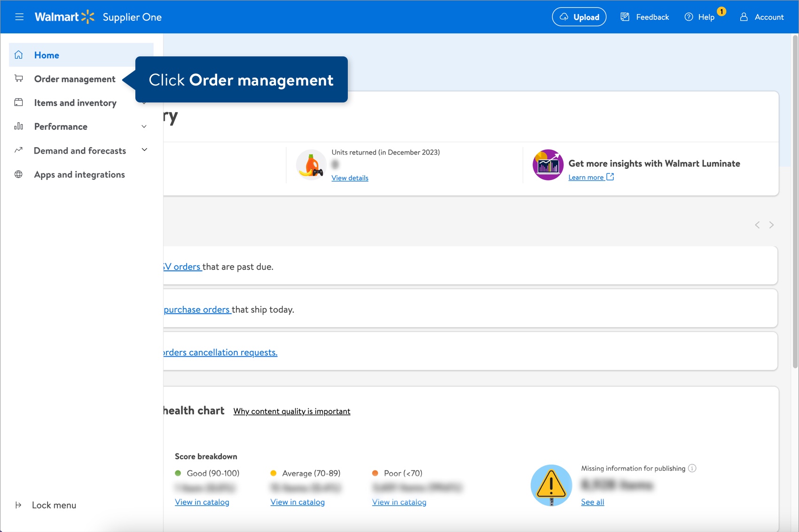Select the Items and inventory icon
799x532 pixels.
click(18, 102)
